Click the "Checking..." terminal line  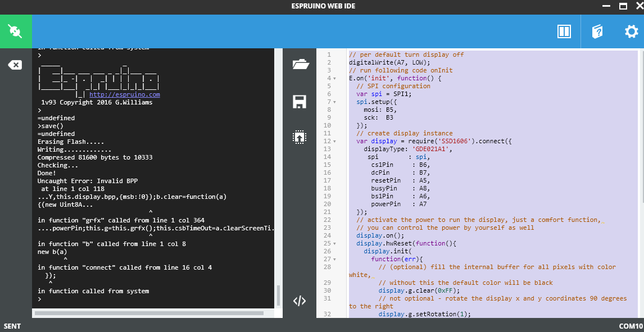point(57,165)
